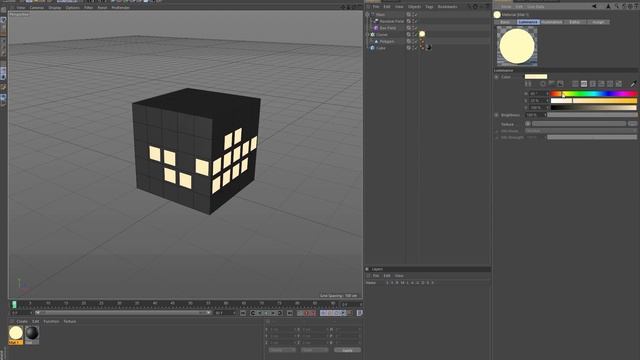Toggle the Cube layer/visibility icon
The width and height of the screenshot is (640, 360).
409,48
